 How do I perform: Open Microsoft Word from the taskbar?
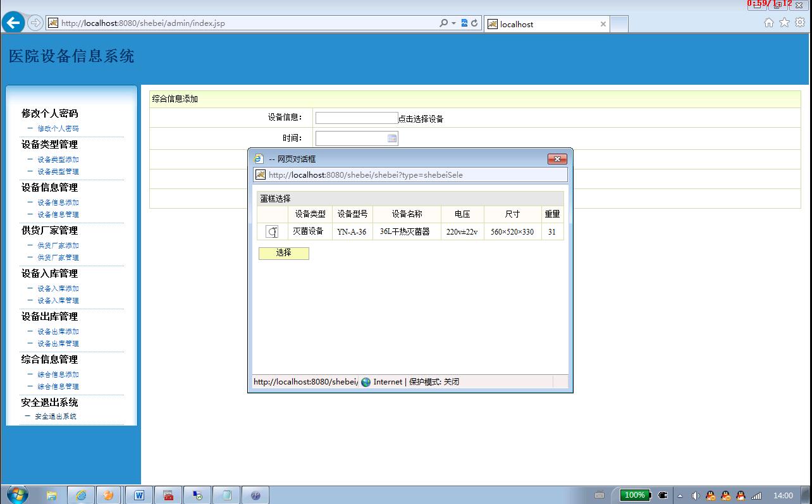pos(139,495)
